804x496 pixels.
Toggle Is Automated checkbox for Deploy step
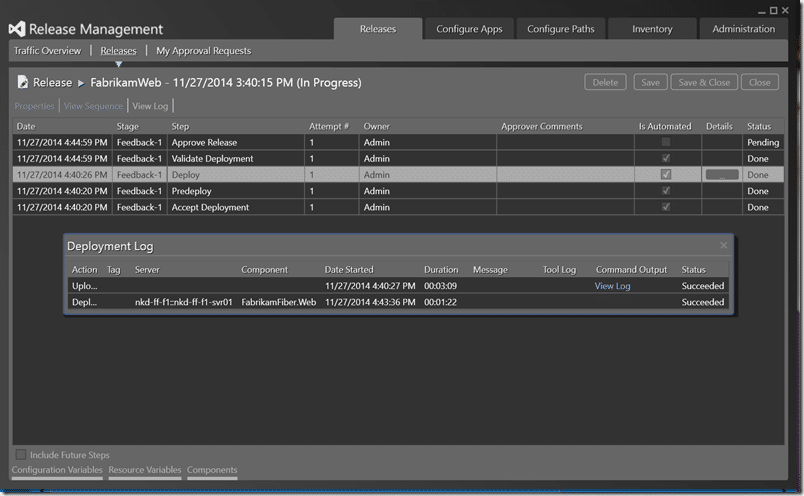click(666, 174)
